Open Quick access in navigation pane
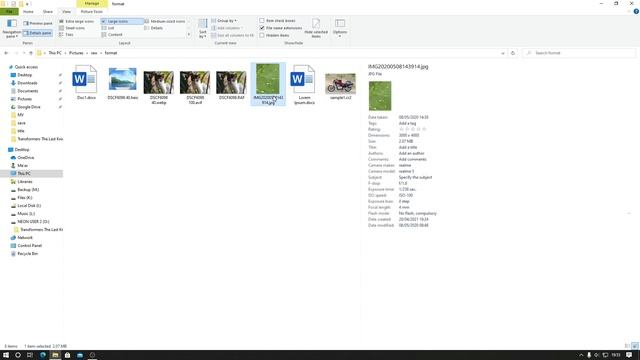This screenshot has width=640, height=360. click(x=26, y=67)
